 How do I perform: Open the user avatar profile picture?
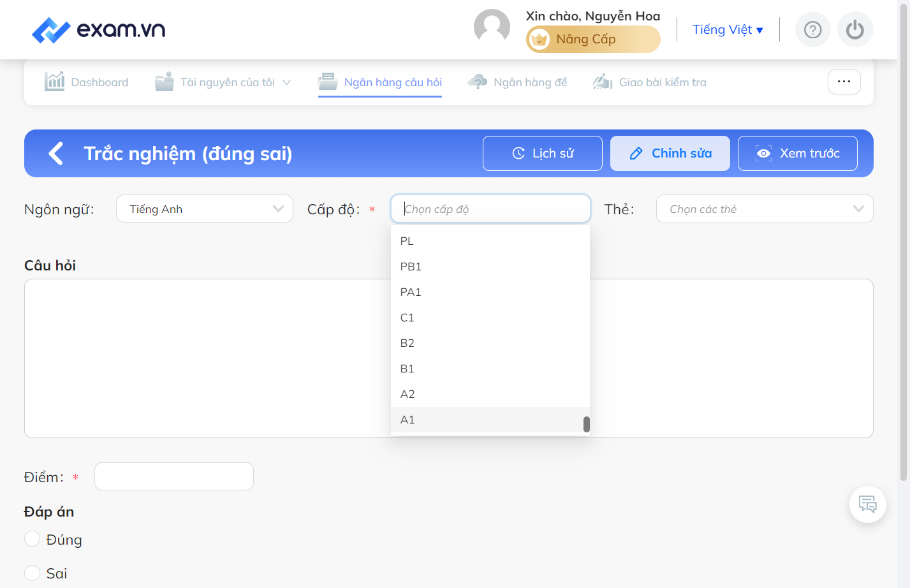[x=492, y=27]
